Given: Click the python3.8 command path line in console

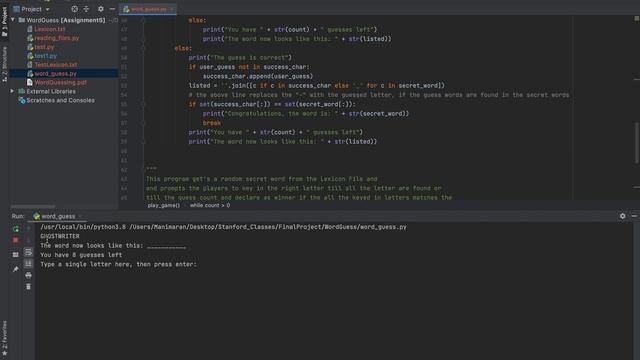Looking at the screenshot, I should pyautogui.click(x=223, y=227).
